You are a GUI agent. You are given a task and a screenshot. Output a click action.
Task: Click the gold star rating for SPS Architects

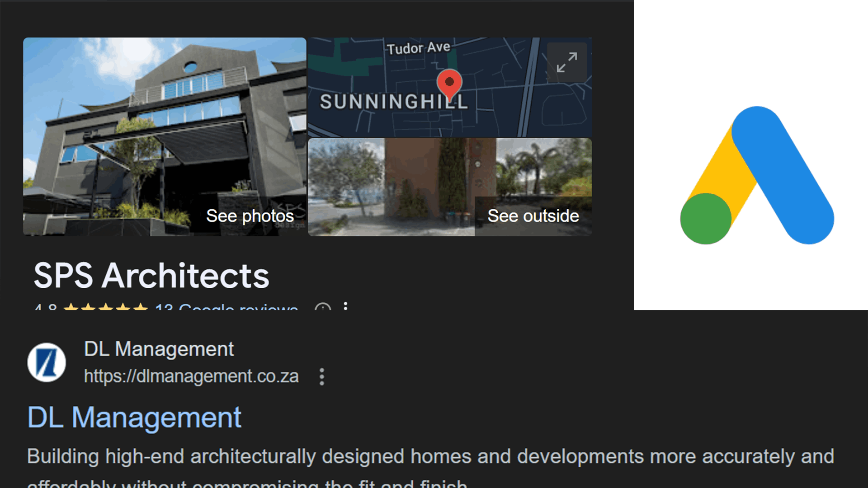click(106, 307)
